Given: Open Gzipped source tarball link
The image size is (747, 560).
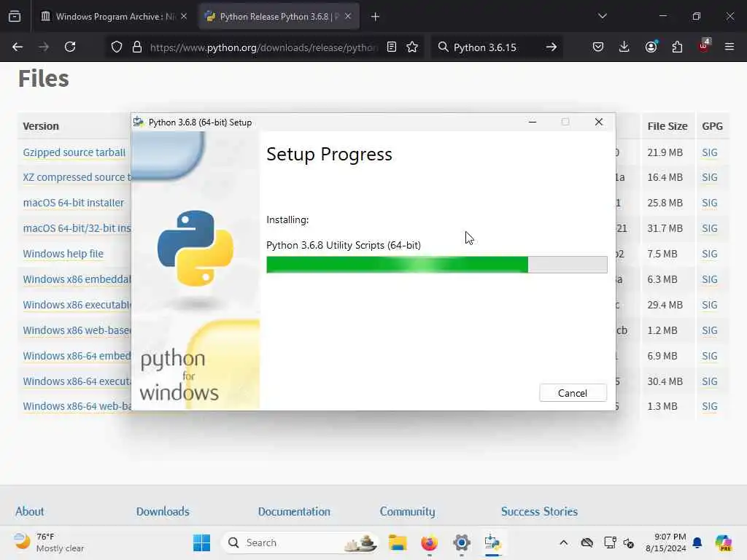Looking at the screenshot, I should tap(74, 152).
